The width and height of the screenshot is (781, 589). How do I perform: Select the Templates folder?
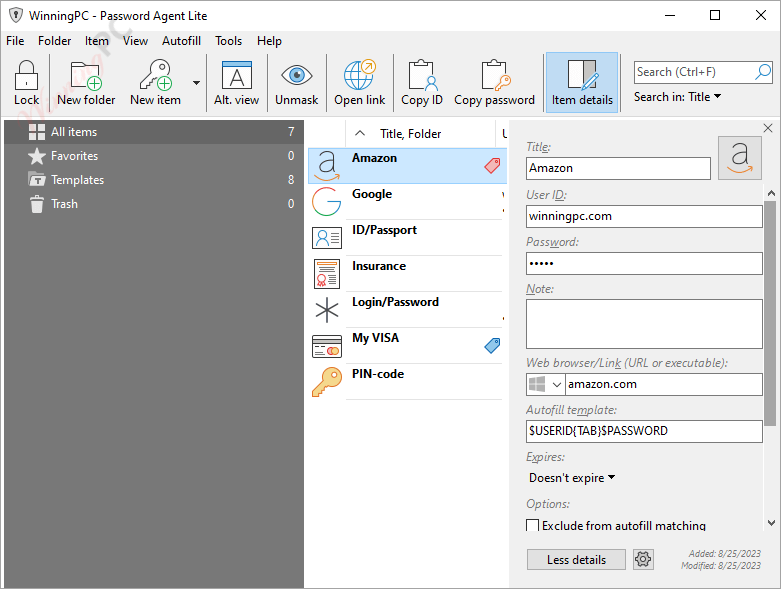click(x=154, y=180)
